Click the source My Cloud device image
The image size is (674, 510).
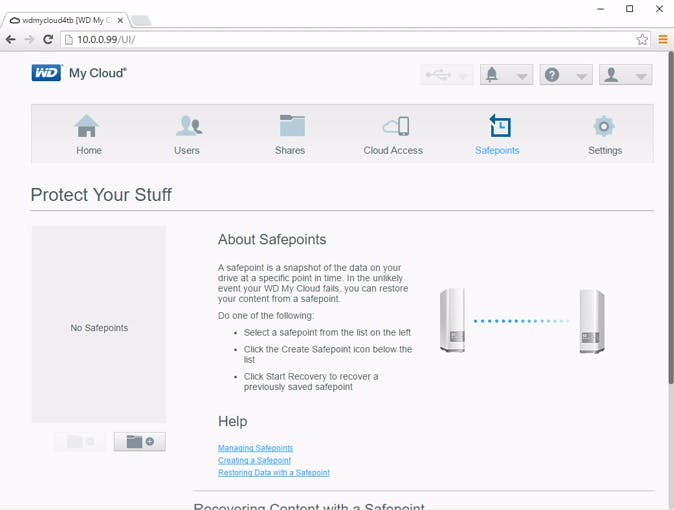453,320
